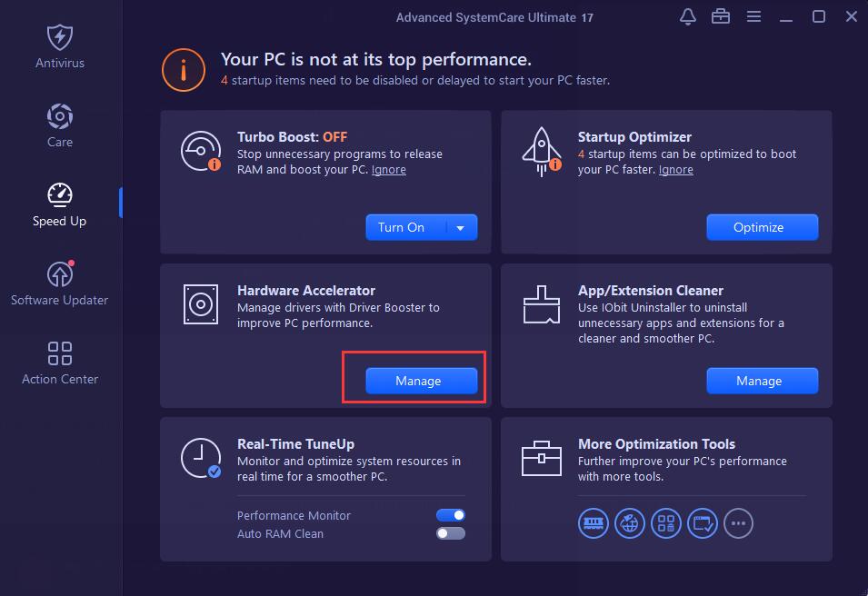Screen dimensions: 868x596
Task: Show more optimization tools via ellipsis
Action: point(738,523)
